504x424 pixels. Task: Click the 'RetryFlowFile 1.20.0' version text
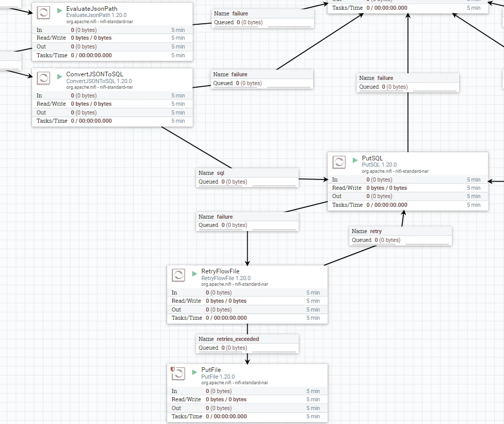226,278
